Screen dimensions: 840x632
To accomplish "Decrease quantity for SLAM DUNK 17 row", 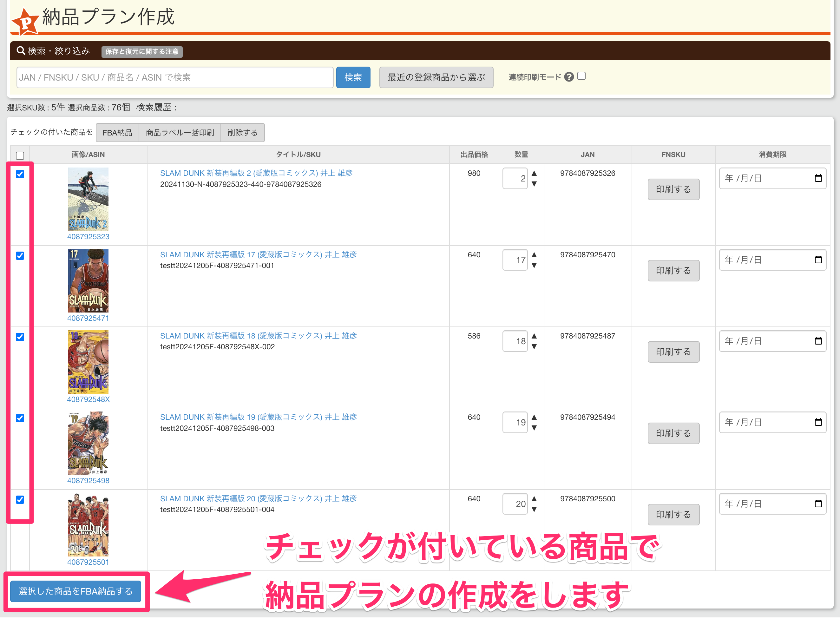I will 534,266.
